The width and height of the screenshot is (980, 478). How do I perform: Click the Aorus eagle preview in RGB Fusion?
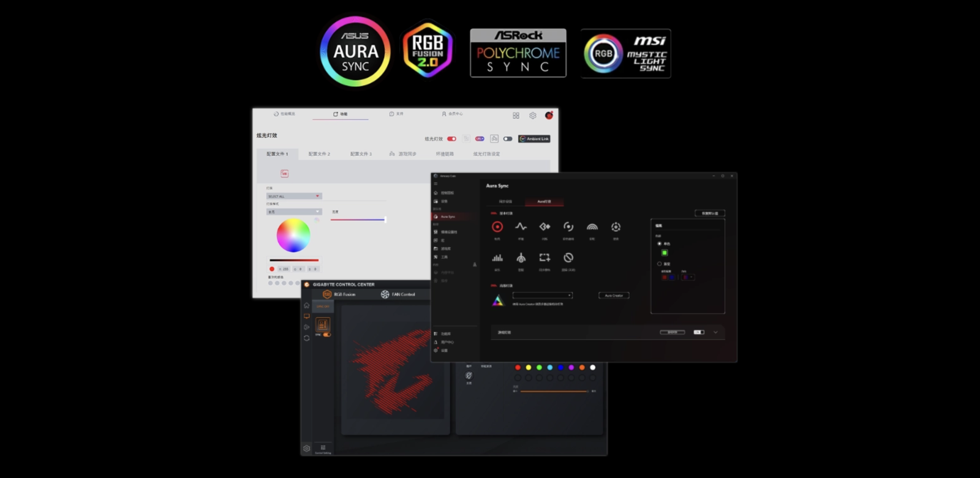click(x=395, y=372)
